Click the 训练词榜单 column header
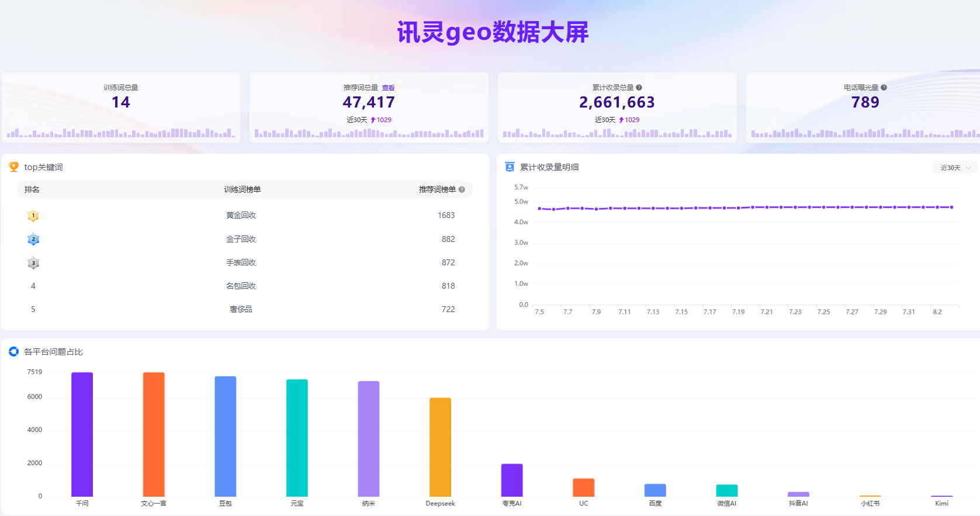This screenshot has width=980, height=516. point(243,189)
